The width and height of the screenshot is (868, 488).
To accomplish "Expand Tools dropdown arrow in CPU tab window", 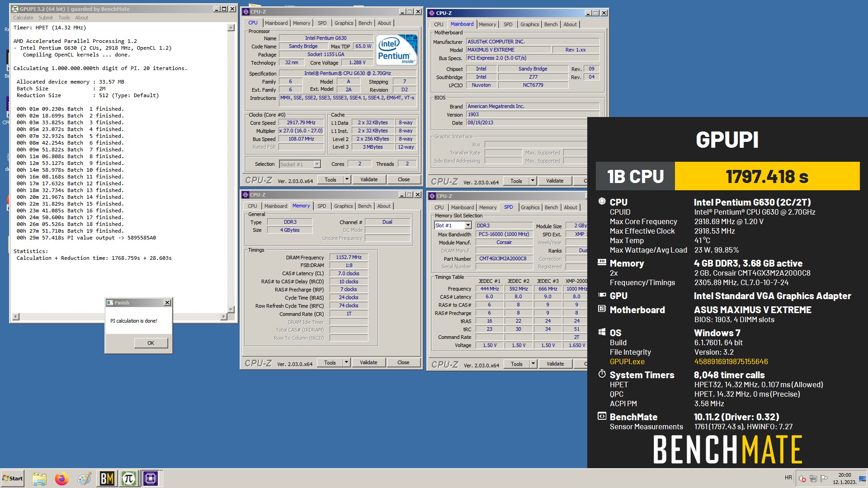I will (347, 179).
